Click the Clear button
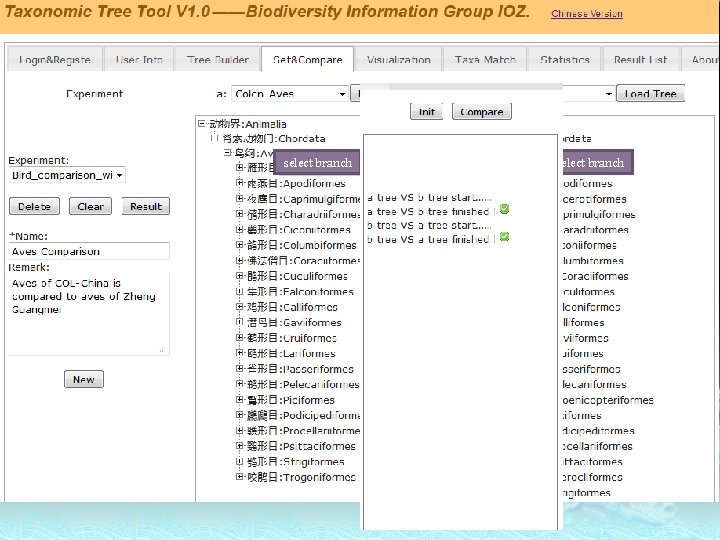Viewport: 720px width, 540px height. tap(90, 206)
